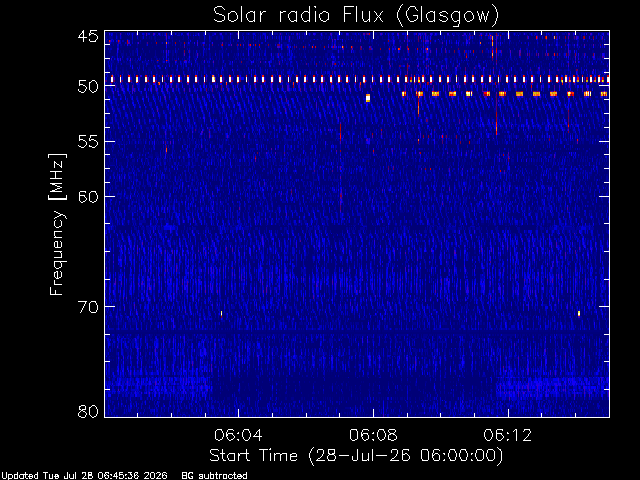640x480 pixels.
Task: Select the 06:08 time axis label
Action: pyautogui.click(x=373, y=435)
